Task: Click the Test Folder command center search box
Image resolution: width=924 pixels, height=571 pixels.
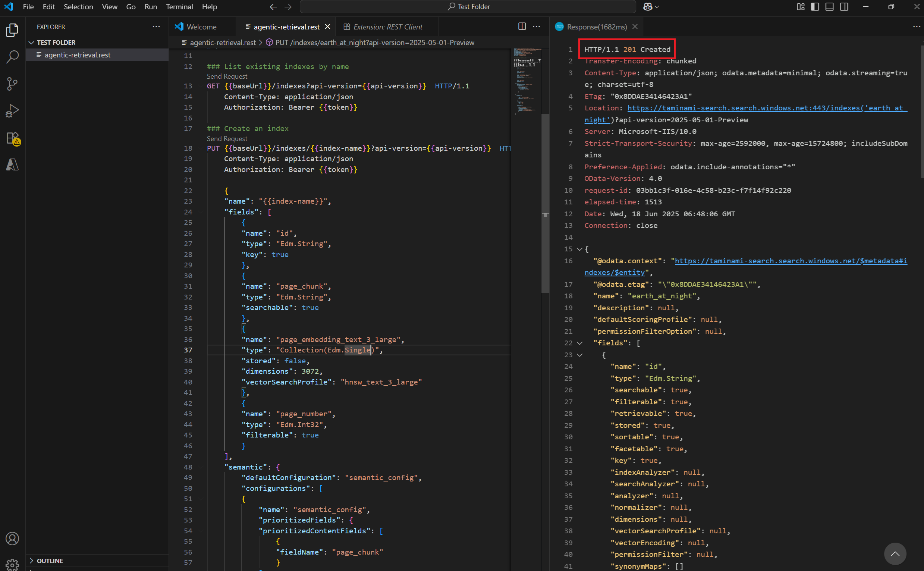Action: point(468,6)
